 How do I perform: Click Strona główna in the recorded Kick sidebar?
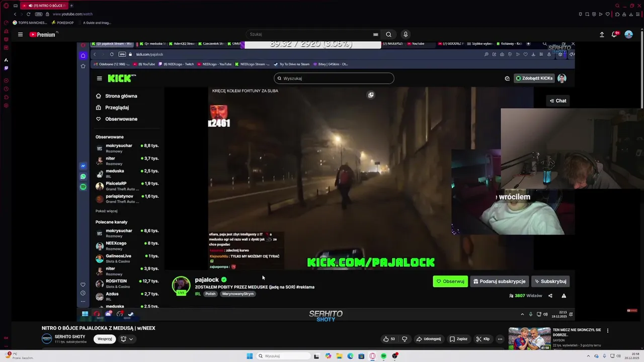pos(117,96)
